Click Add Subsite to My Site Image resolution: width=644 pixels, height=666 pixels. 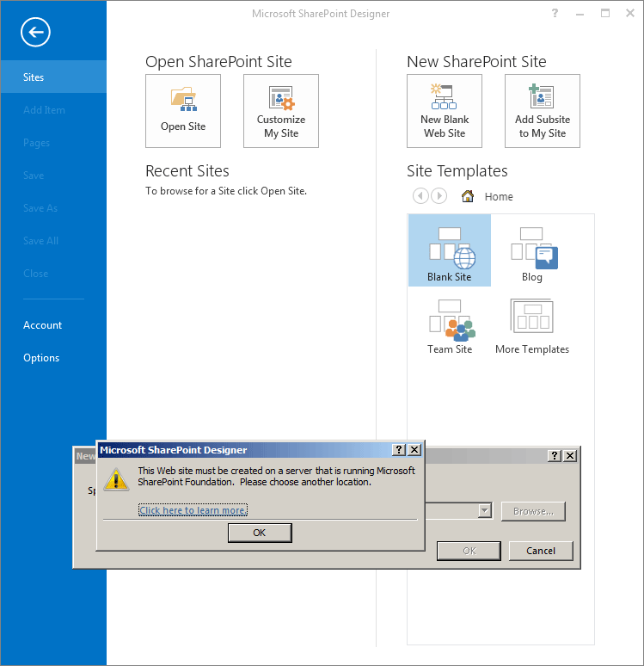(x=543, y=111)
